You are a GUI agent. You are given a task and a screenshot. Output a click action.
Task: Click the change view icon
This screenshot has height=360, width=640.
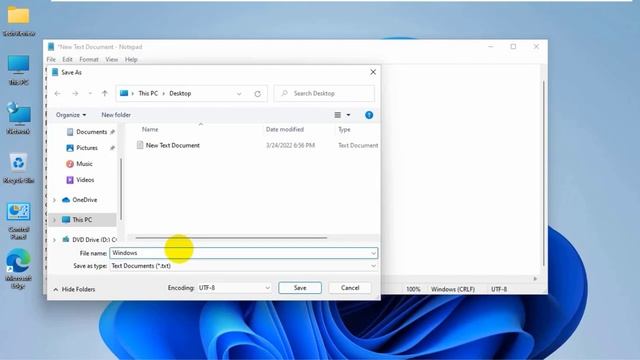[338, 115]
